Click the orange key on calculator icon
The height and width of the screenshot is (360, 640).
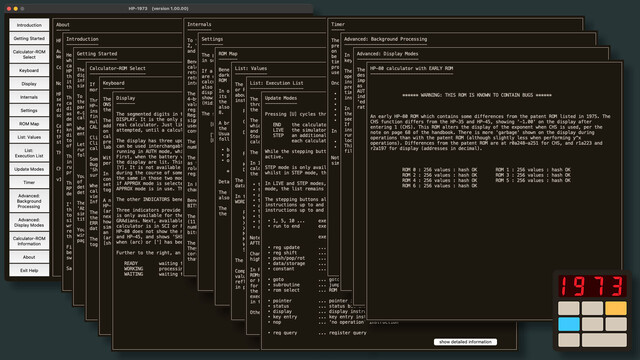[x=616, y=308]
